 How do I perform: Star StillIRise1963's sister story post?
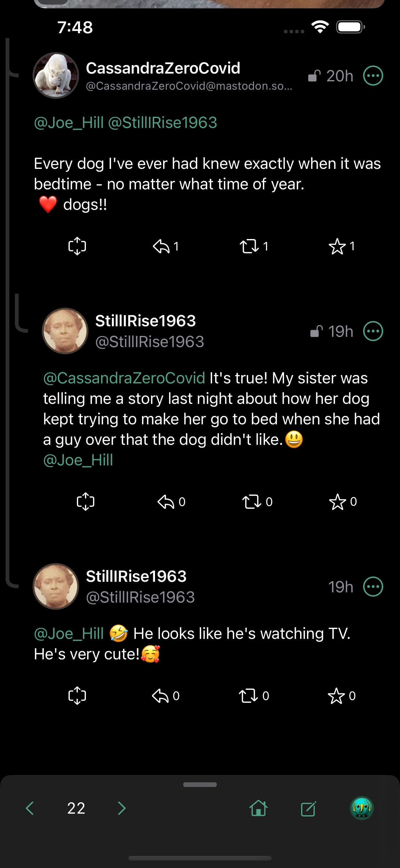click(337, 502)
